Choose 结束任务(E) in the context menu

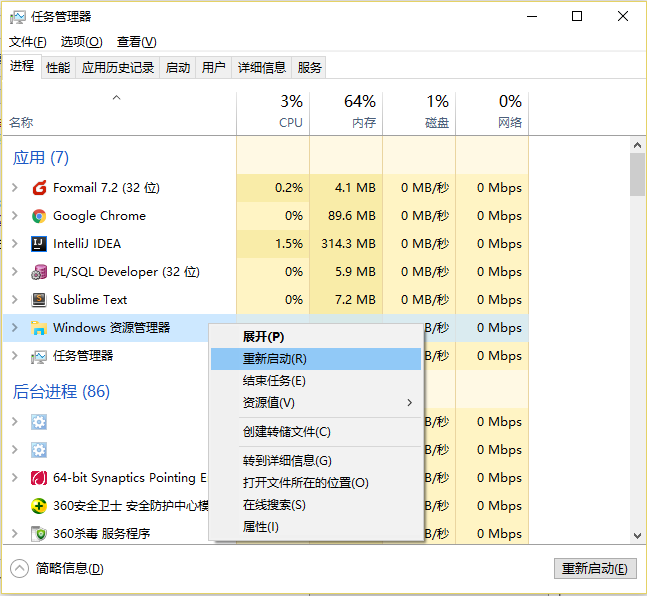click(316, 381)
